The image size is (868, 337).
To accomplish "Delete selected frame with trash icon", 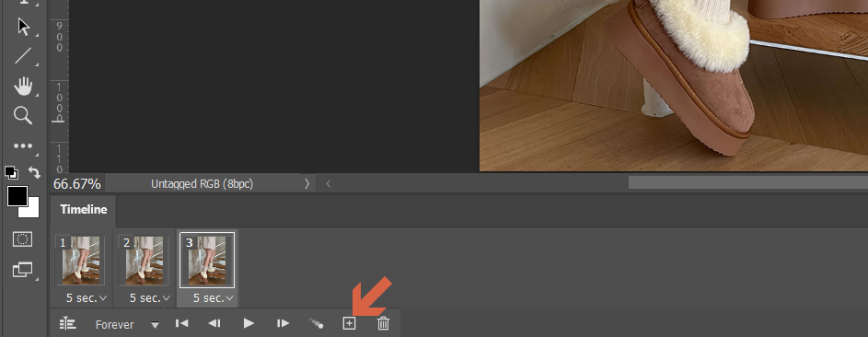I will click(383, 323).
